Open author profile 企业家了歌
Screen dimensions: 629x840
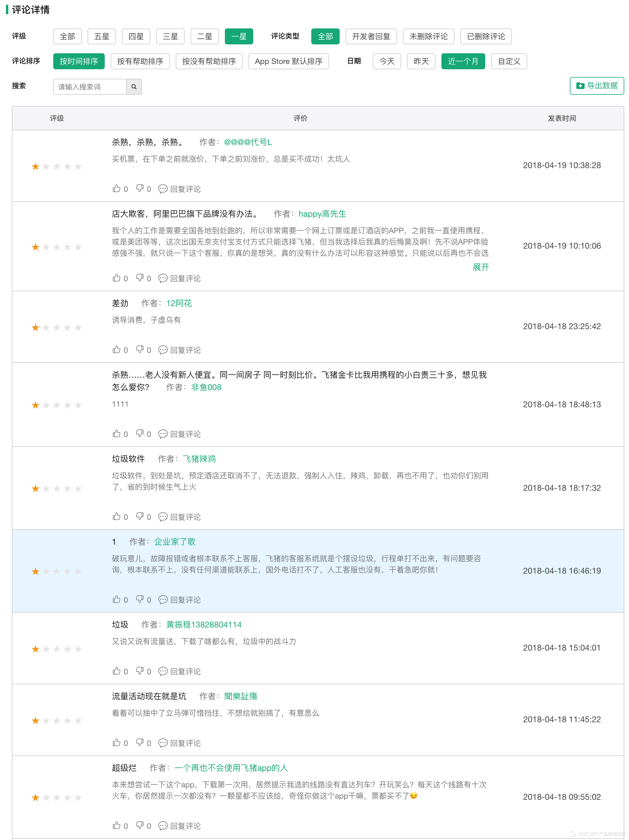(x=175, y=542)
